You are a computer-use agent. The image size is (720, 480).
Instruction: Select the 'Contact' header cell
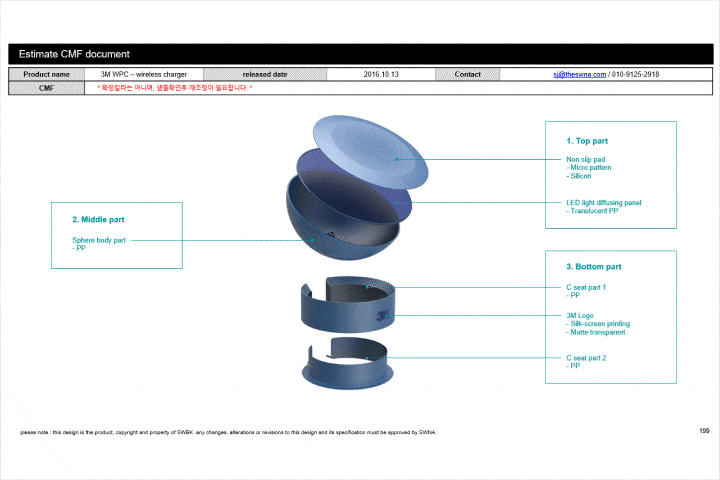click(x=467, y=74)
